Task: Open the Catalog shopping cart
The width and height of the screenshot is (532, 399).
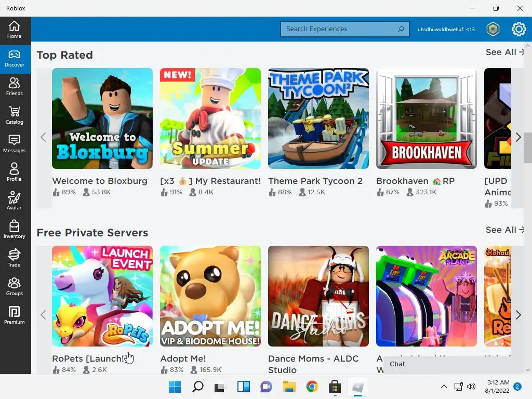Action: tap(14, 116)
